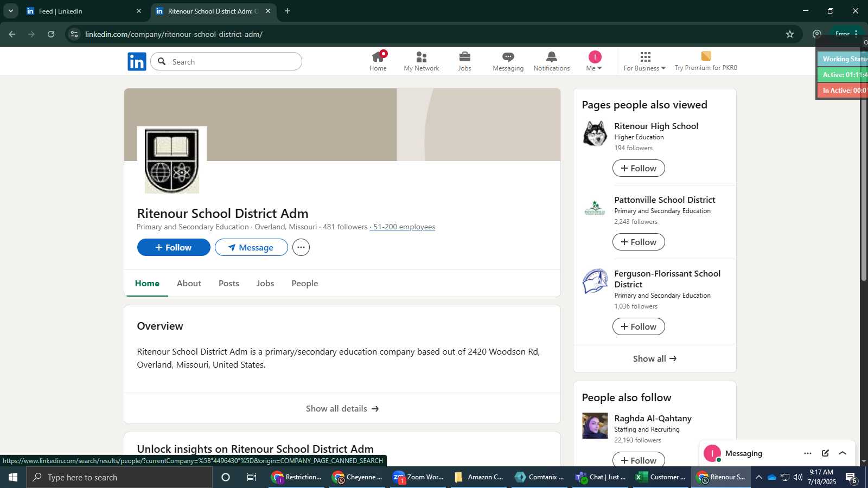Open the Windows notification center
The image size is (868, 488).
tap(851, 477)
